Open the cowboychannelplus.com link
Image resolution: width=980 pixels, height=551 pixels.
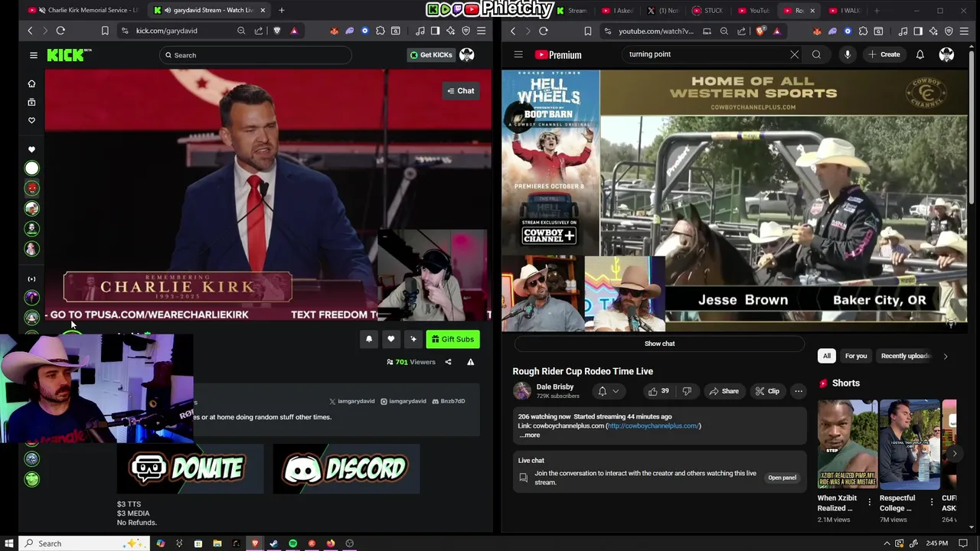[x=653, y=425]
